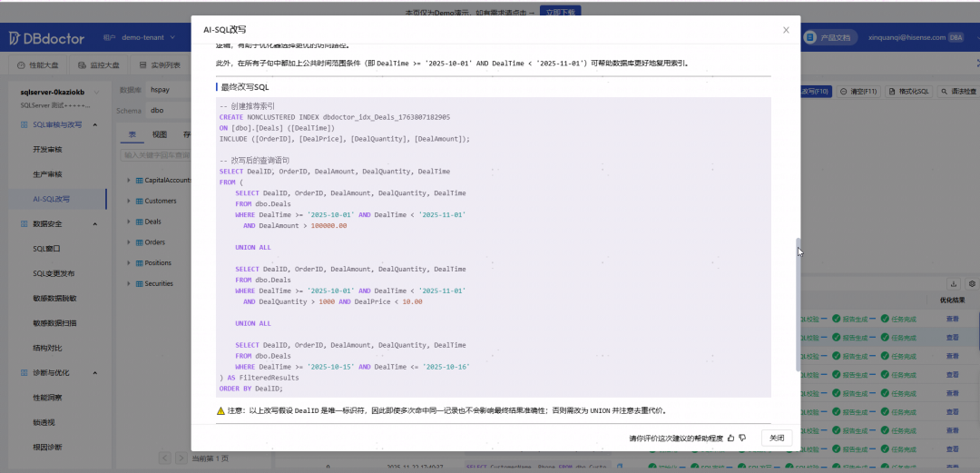
Task: Expand the CapitalAccounts table node arrow
Action: 128,180
